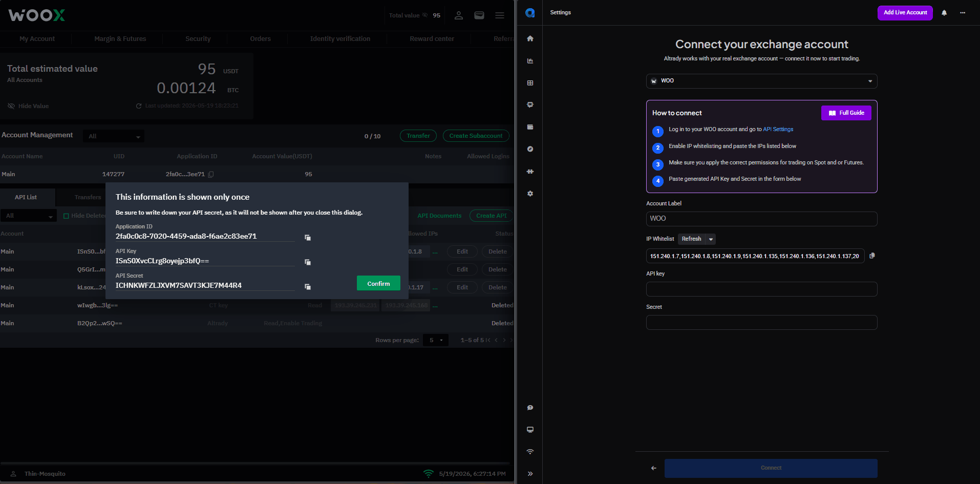Click the Transfer button in Account Management
Image resolution: width=980 pixels, height=484 pixels.
pos(418,136)
